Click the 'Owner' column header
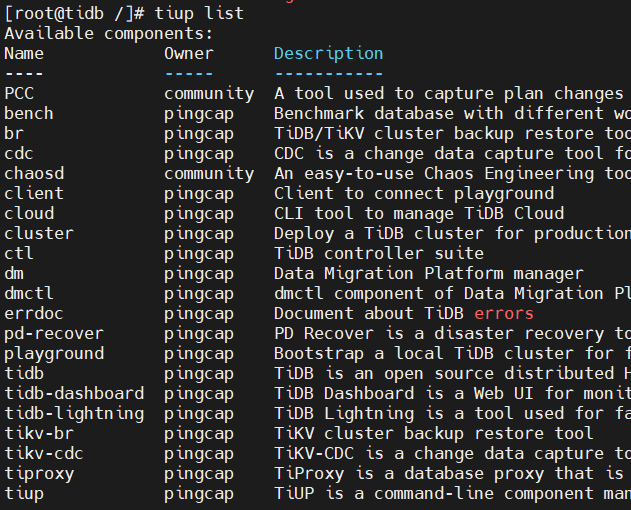Viewport: 631px width, 510px height. 188,54
